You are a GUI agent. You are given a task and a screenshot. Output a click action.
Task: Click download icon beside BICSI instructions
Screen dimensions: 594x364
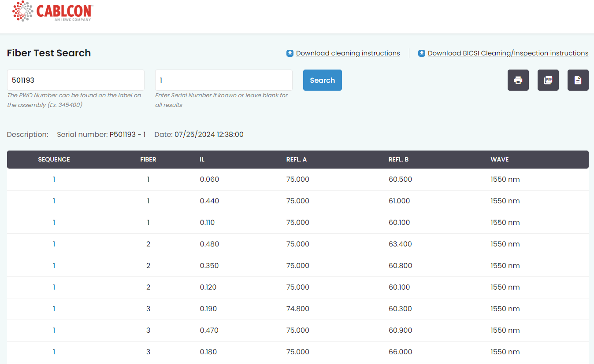tap(422, 53)
